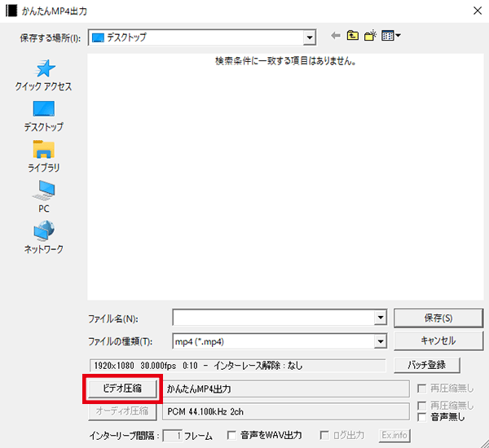Expand the file name dropdown arrow
Screen dimensions: 489x448
(381, 318)
